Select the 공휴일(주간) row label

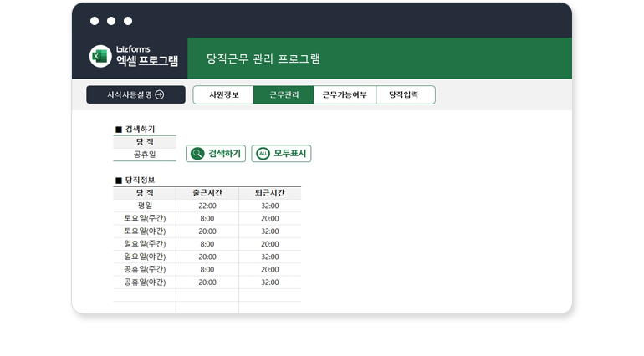145,269
